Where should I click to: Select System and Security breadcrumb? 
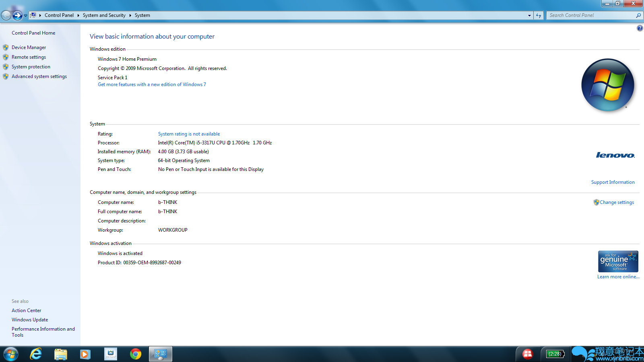point(104,15)
